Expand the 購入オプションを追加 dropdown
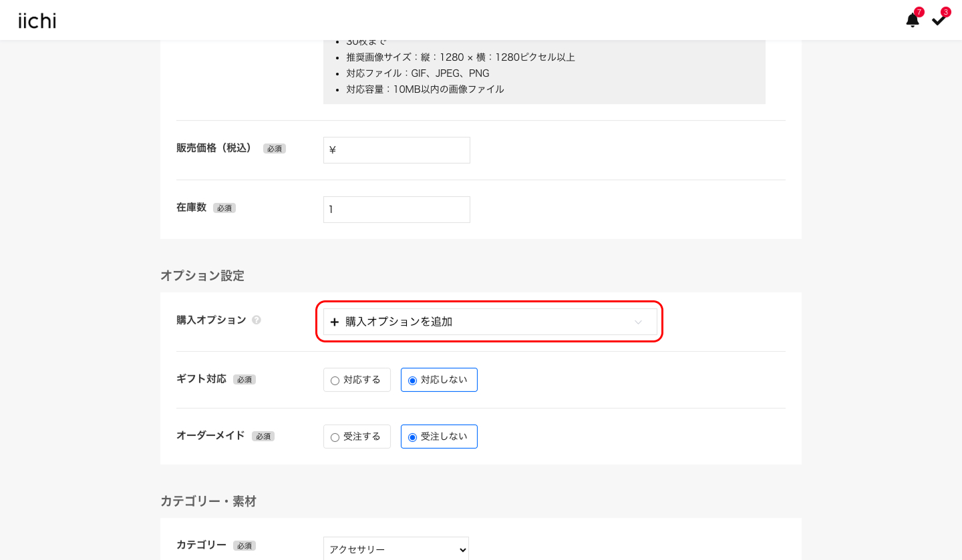The width and height of the screenshot is (962, 560). pos(490,322)
